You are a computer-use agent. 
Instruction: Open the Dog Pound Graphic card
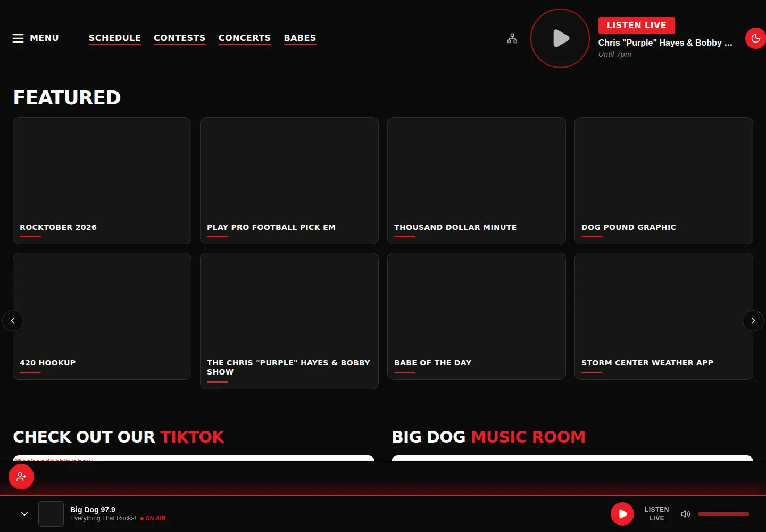[x=664, y=181]
